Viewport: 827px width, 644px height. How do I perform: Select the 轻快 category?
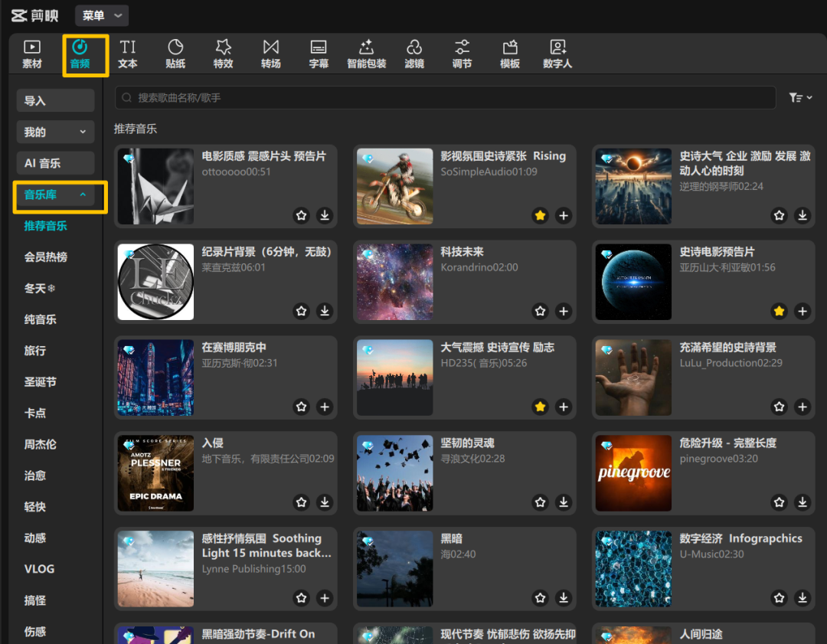(34, 507)
